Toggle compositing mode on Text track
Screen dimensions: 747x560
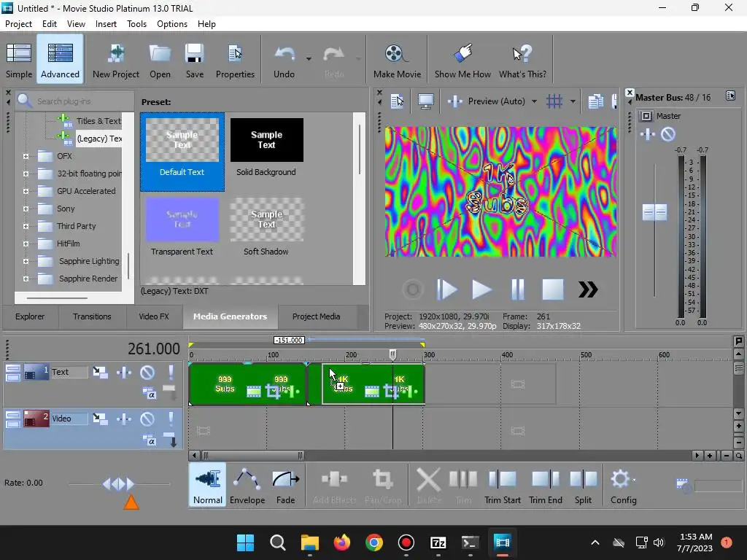(x=149, y=393)
